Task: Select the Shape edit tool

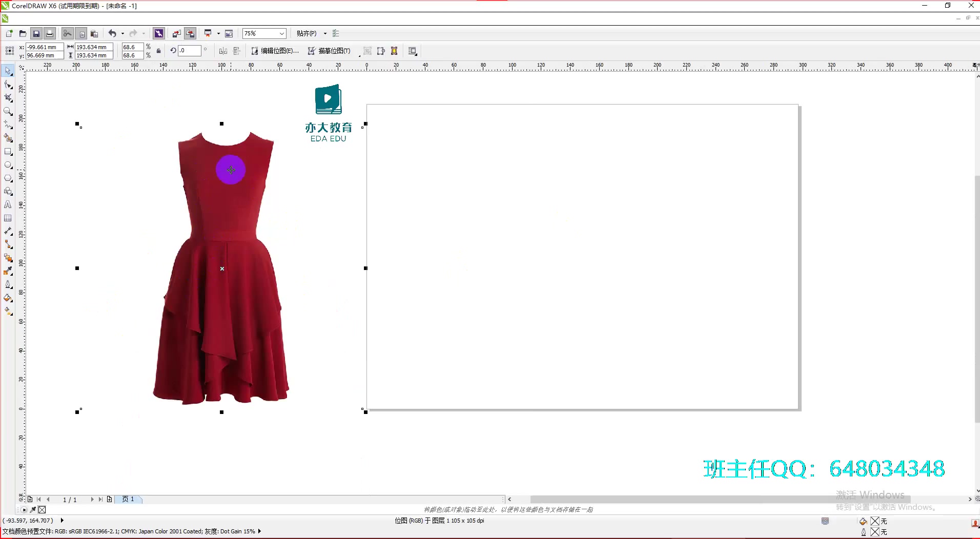Action: tap(8, 85)
